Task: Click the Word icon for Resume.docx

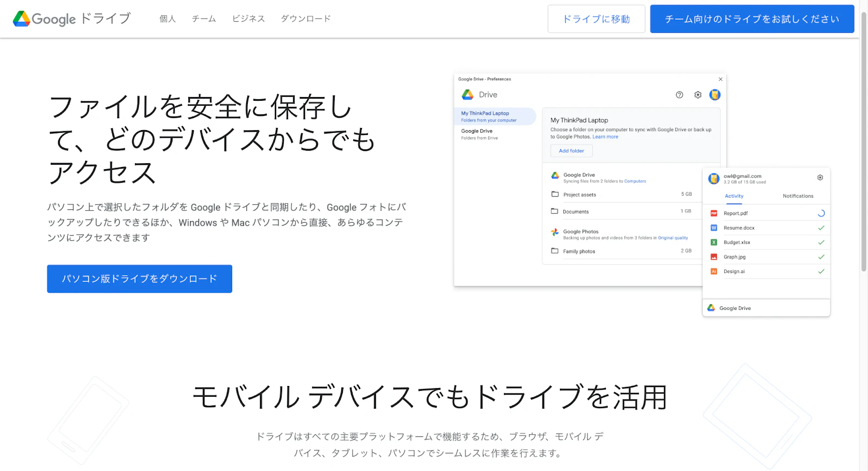Action: tap(714, 228)
